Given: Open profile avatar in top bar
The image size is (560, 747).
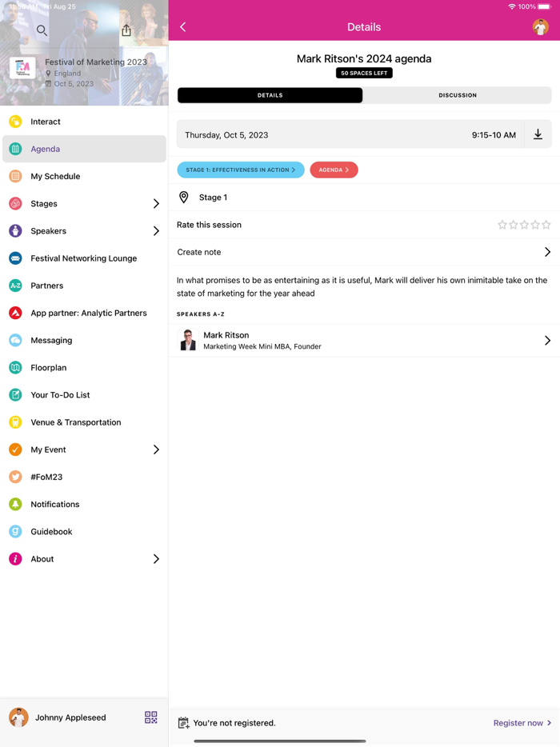Looking at the screenshot, I should point(541,26).
